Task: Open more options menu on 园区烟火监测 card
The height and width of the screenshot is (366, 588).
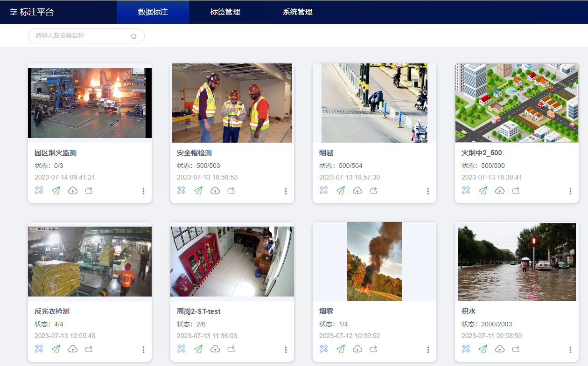Action: point(143,191)
